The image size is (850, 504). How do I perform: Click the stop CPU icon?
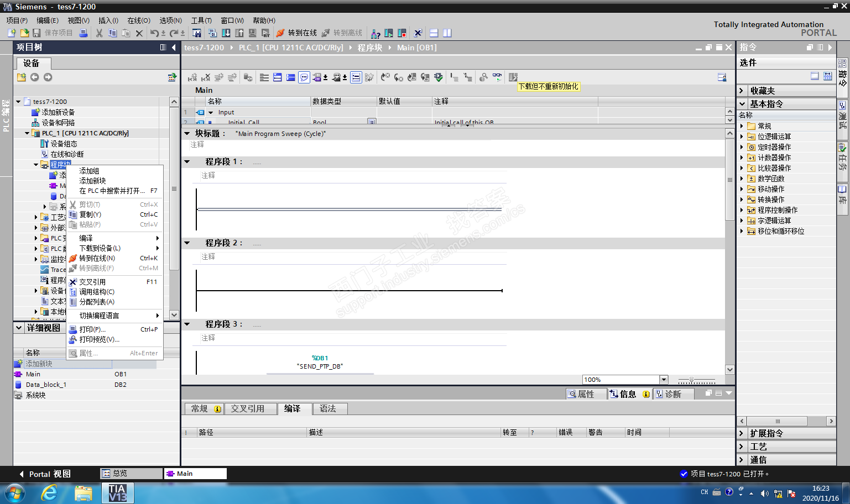(x=402, y=33)
